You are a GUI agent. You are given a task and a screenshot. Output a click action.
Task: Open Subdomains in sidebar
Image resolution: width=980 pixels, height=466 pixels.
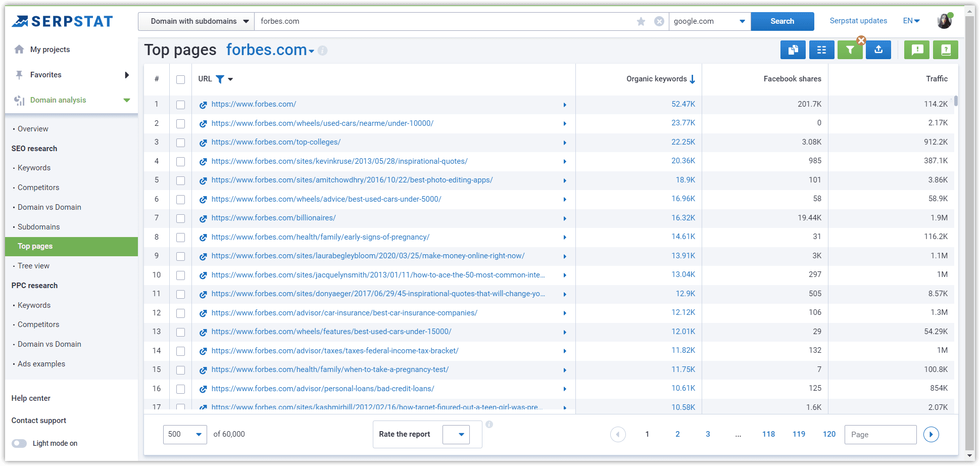tap(39, 227)
